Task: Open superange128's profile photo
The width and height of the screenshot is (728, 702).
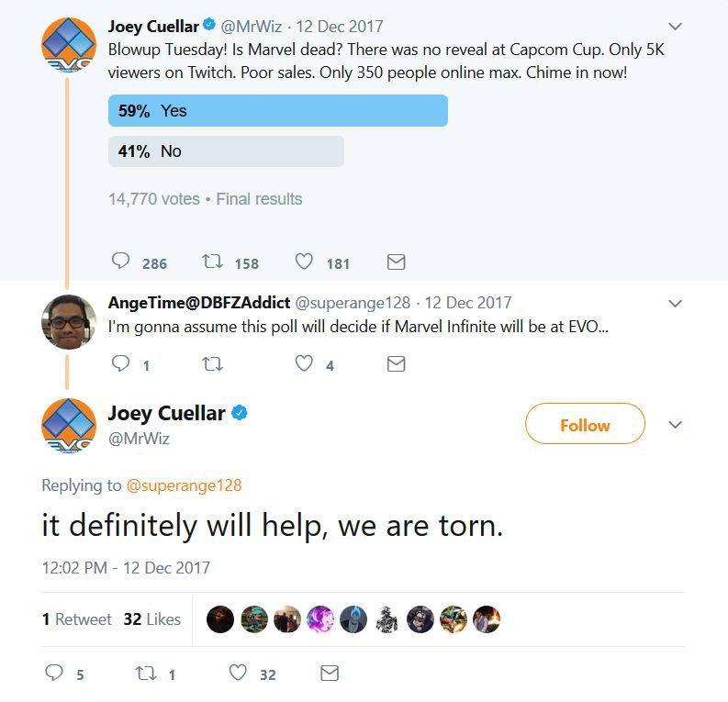Action: tap(69, 321)
